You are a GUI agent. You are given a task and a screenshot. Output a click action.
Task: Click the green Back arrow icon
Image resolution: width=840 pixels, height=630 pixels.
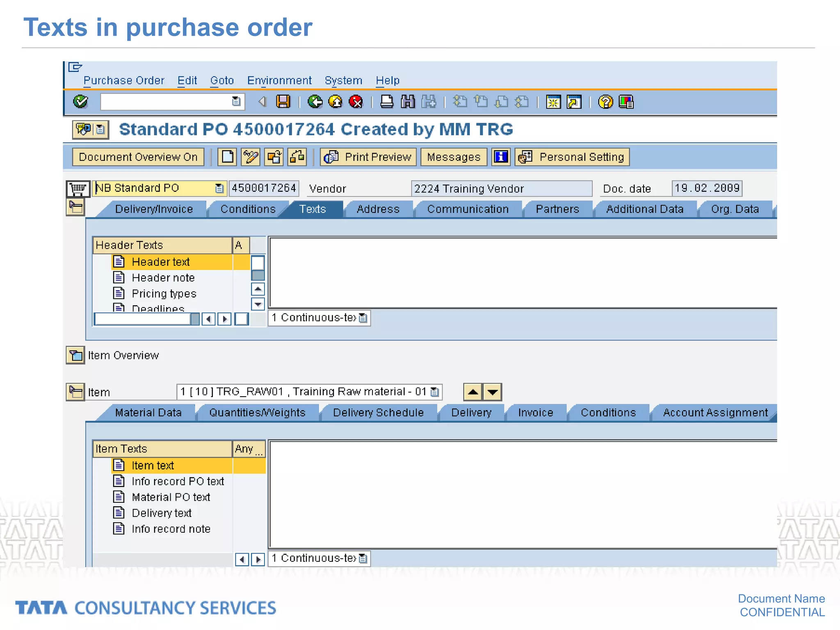pos(315,102)
